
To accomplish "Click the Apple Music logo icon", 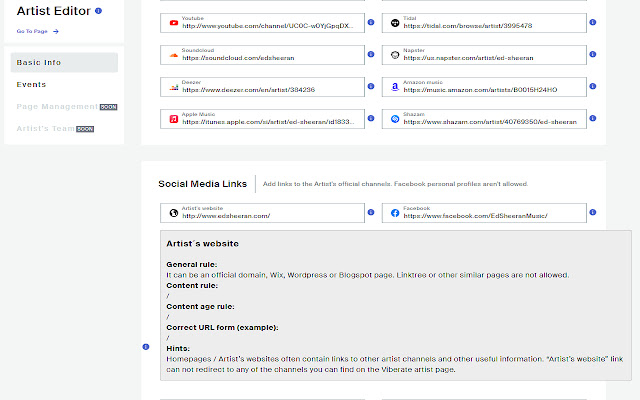I will (x=173, y=119).
